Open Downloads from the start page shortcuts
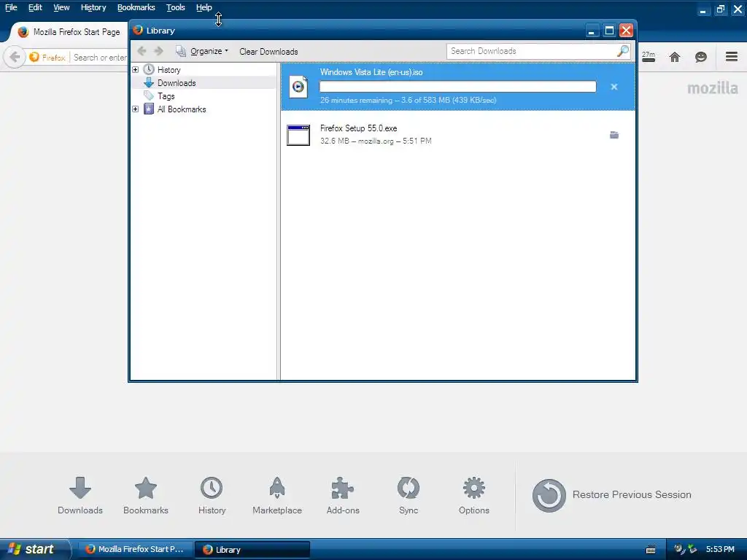Image resolution: width=747 pixels, height=560 pixels. click(80, 495)
